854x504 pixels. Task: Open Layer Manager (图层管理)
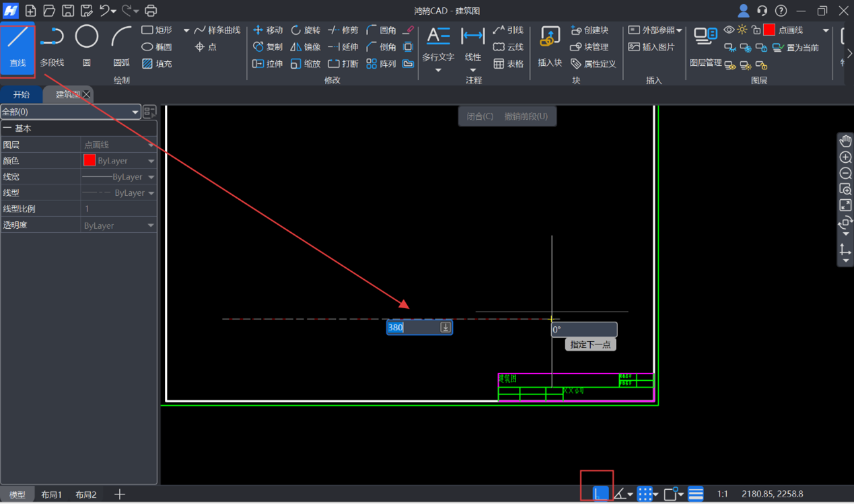[x=705, y=46]
